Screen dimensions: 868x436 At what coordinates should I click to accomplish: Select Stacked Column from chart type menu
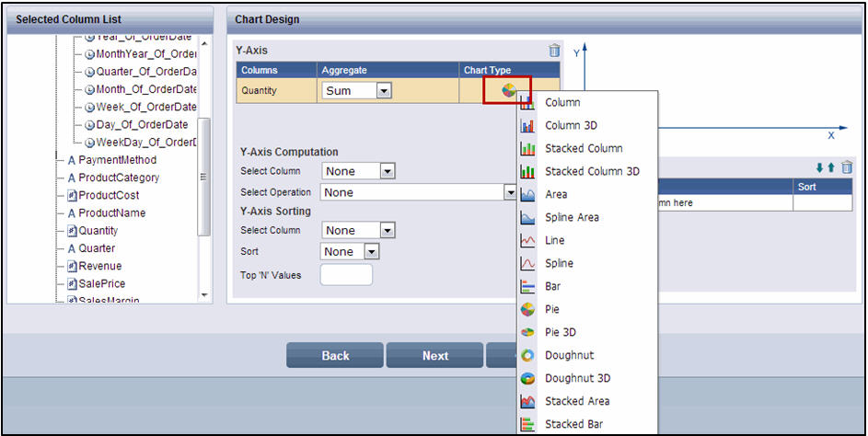(584, 148)
